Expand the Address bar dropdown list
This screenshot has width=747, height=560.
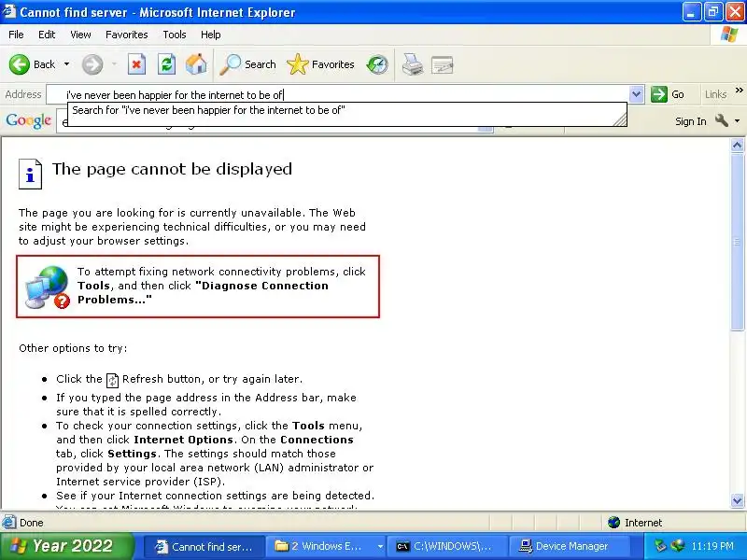pos(637,95)
